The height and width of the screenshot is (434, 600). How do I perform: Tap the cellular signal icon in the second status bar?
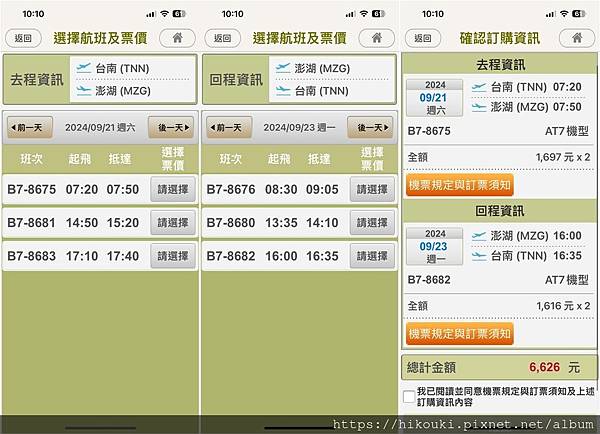[x=350, y=14]
